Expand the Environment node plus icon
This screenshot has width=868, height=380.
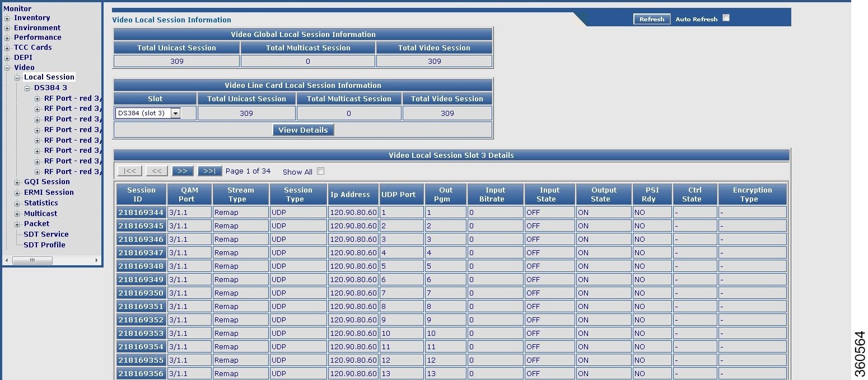7,28
